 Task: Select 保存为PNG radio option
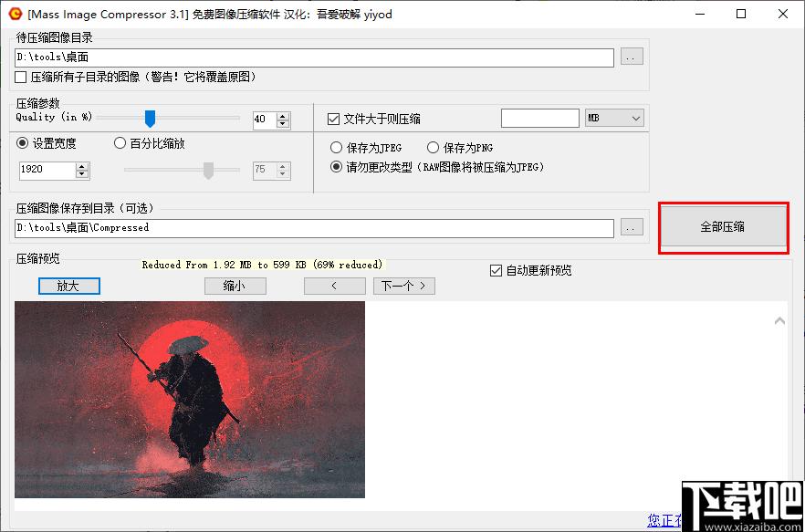(433, 148)
